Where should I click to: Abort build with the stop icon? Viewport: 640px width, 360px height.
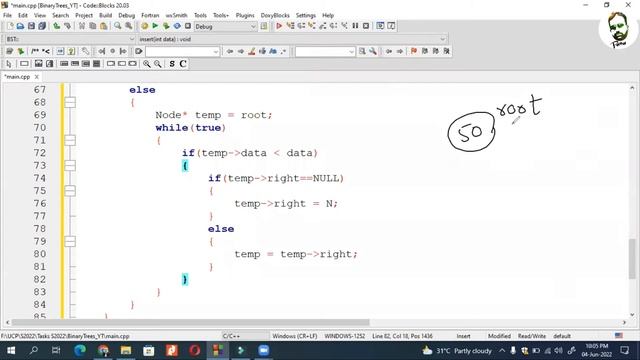pyautogui.click(x=188, y=26)
